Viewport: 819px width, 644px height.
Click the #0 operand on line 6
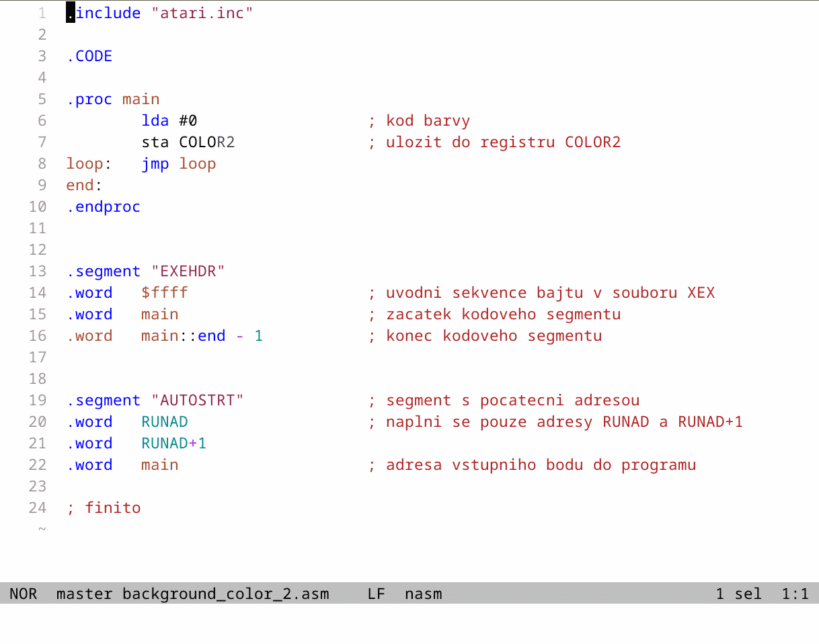[188, 120]
